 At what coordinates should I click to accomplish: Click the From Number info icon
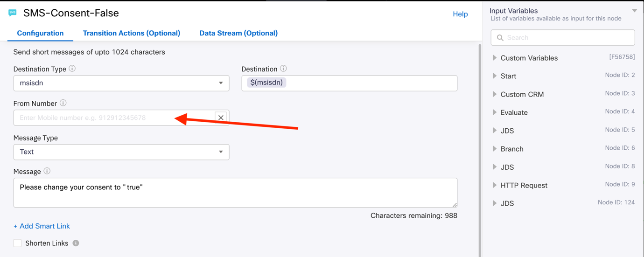click(x=63, y=103)
